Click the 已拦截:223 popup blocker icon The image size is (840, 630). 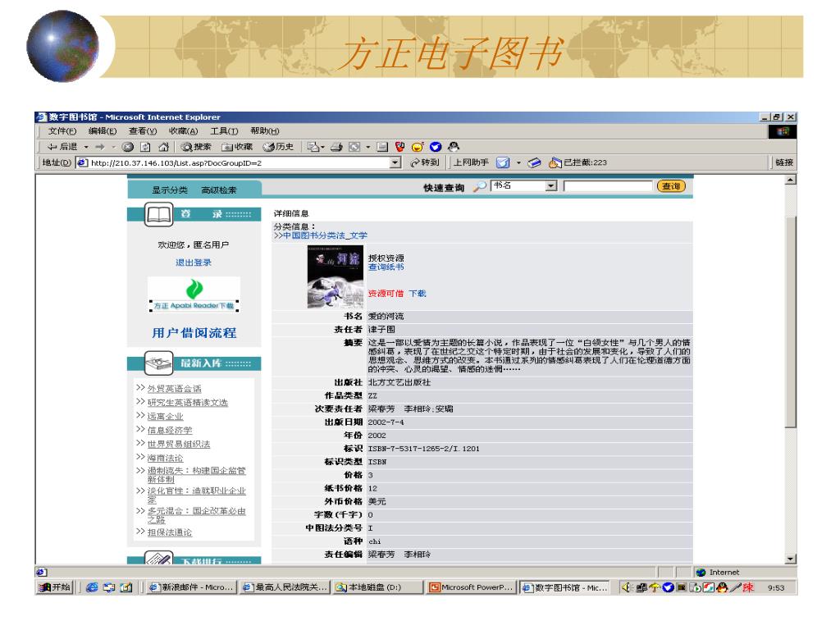tap(555, 162)
